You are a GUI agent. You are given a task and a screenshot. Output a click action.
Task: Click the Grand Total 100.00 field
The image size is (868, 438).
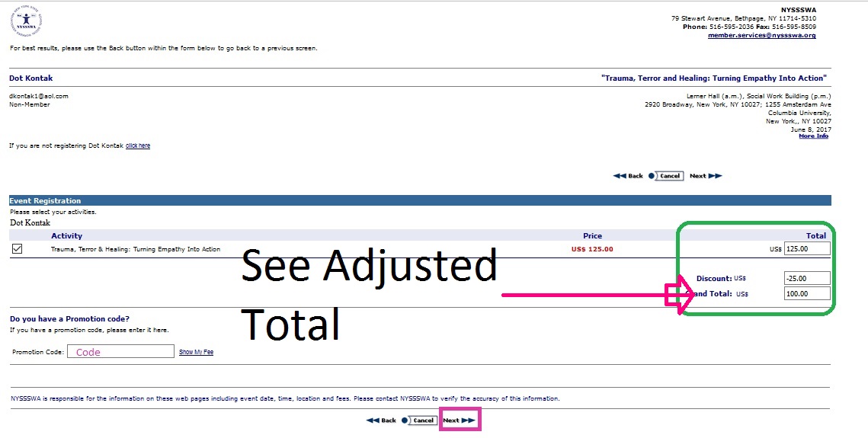pyautogui.click(x=807, y=294)
